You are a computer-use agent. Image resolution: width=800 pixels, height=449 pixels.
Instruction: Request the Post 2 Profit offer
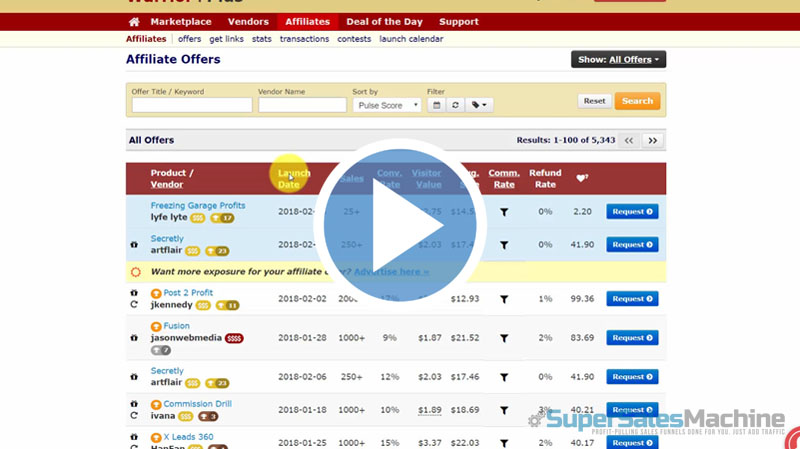click(632, 298)
